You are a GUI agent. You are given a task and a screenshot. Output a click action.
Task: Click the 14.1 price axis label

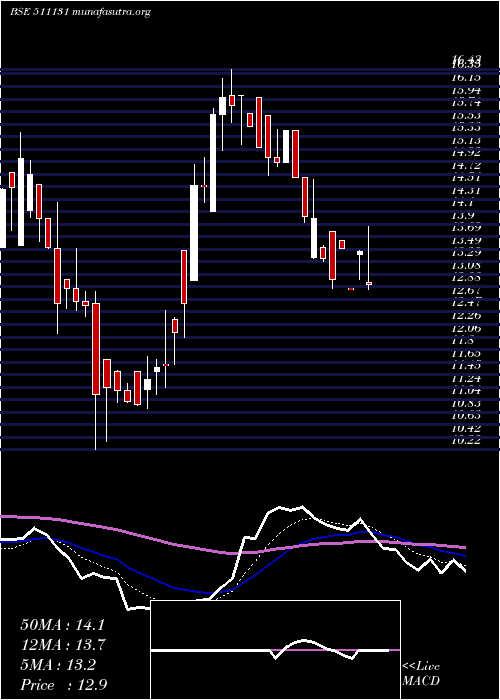tap(464, 203)
